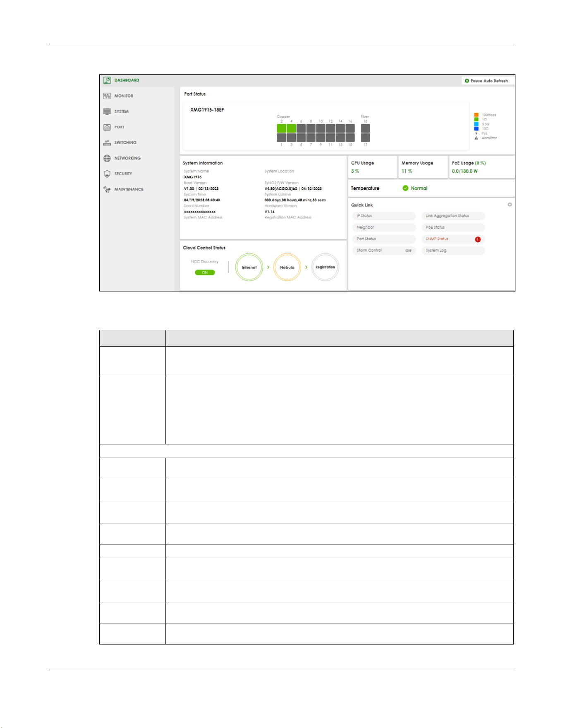Screen dimensions: 563x728
Task: Select fiber port 17 square
Action: click(x=365, y=138)
